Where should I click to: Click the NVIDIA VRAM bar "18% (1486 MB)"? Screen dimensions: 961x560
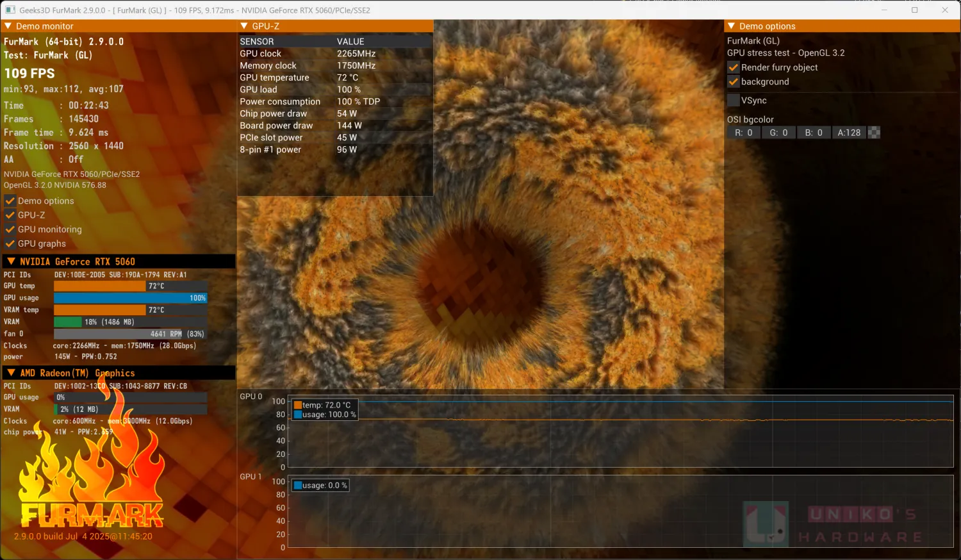[130, 322]
